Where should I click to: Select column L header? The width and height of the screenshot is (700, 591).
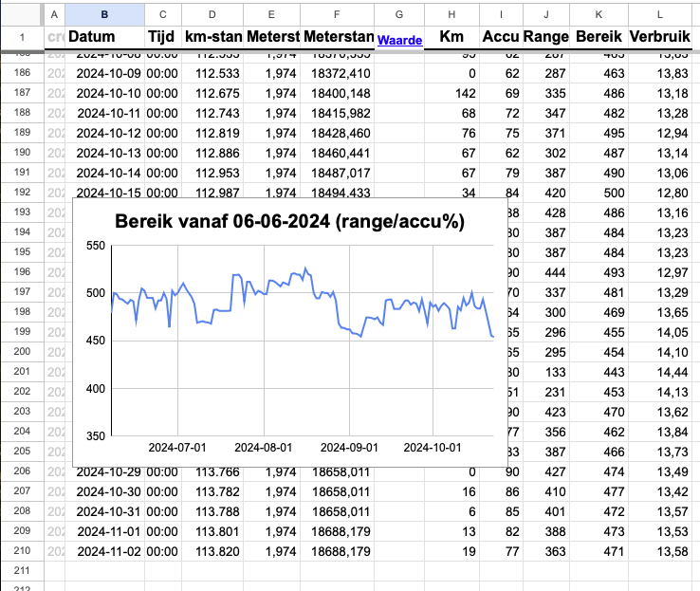tap(660, 15)
